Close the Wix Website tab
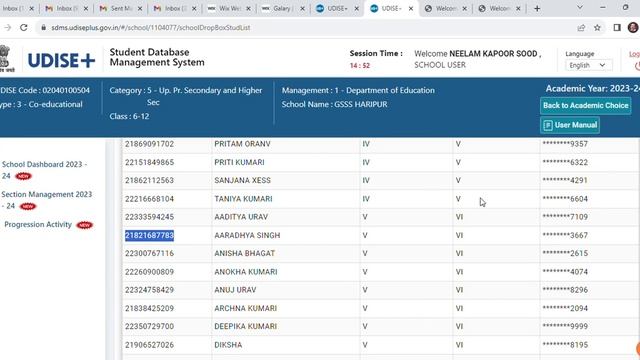Viewport: 640px width, 360px height. tap(248, 8)
